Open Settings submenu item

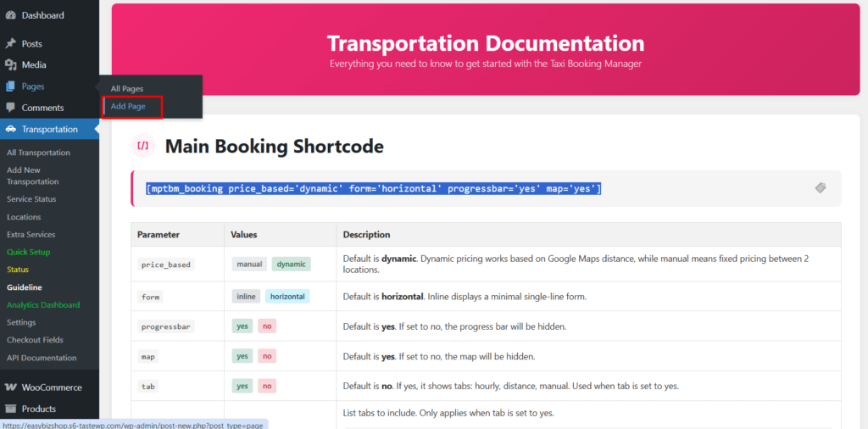coord(21,322)
